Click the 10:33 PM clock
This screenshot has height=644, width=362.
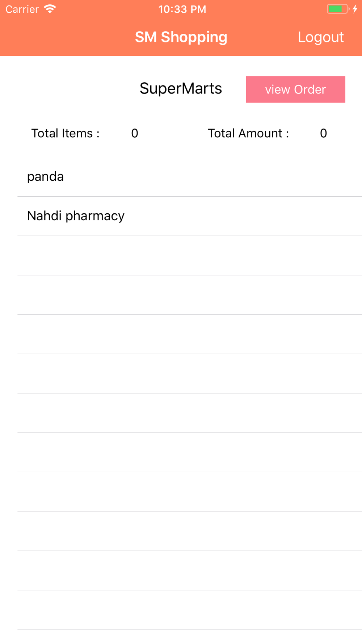coord(182,9)
